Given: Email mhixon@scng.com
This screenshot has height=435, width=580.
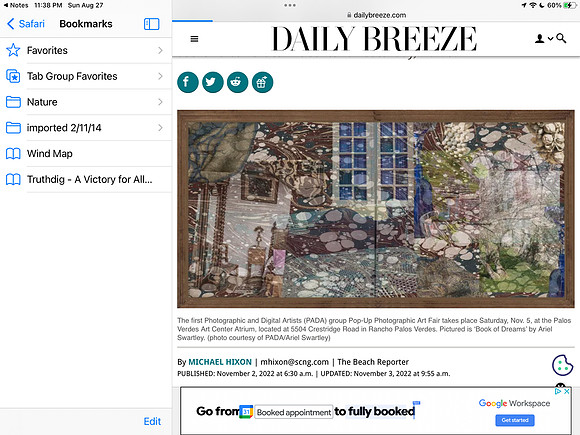Looking at the screenshot, I should tap(294, 362).
